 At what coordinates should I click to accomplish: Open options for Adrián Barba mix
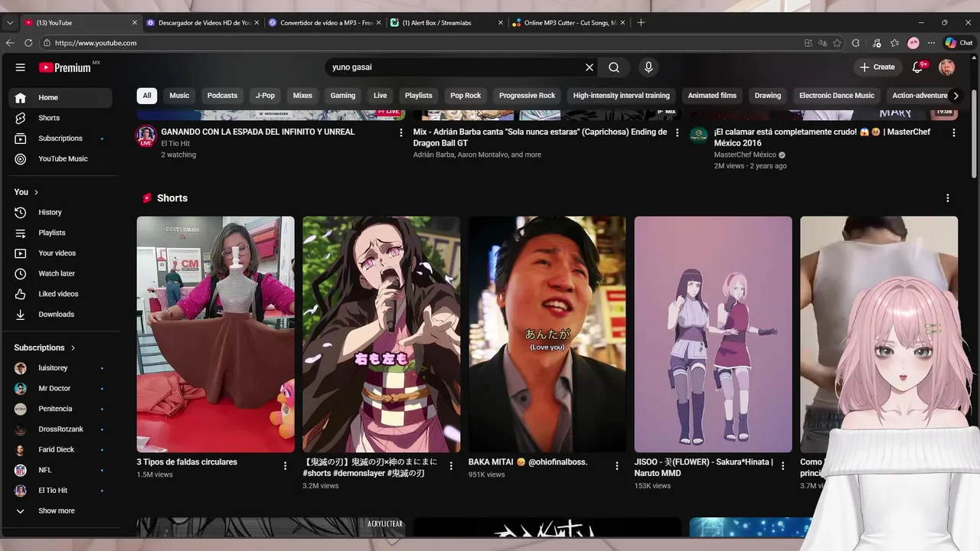click(676, 132)
